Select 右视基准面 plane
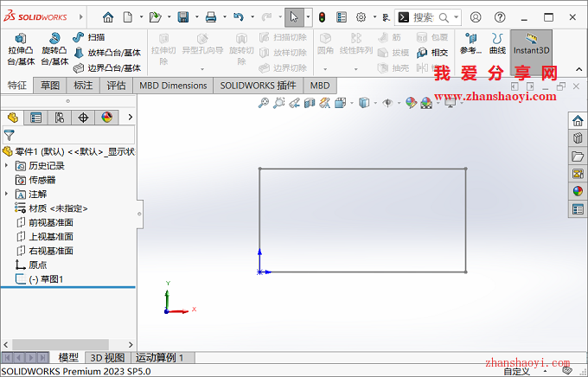 pyautogui.click(x=45, y=251)
